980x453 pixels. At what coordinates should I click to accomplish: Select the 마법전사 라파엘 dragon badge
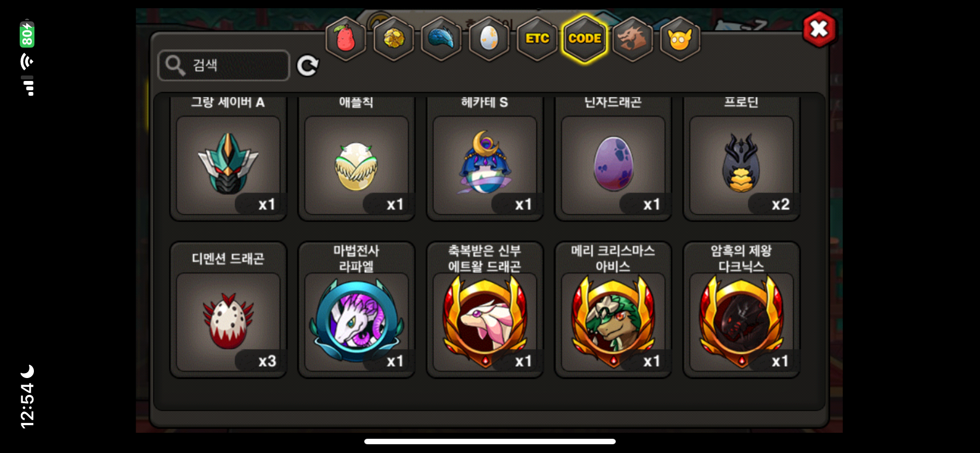pyautogui.click(x=357, y=310)
